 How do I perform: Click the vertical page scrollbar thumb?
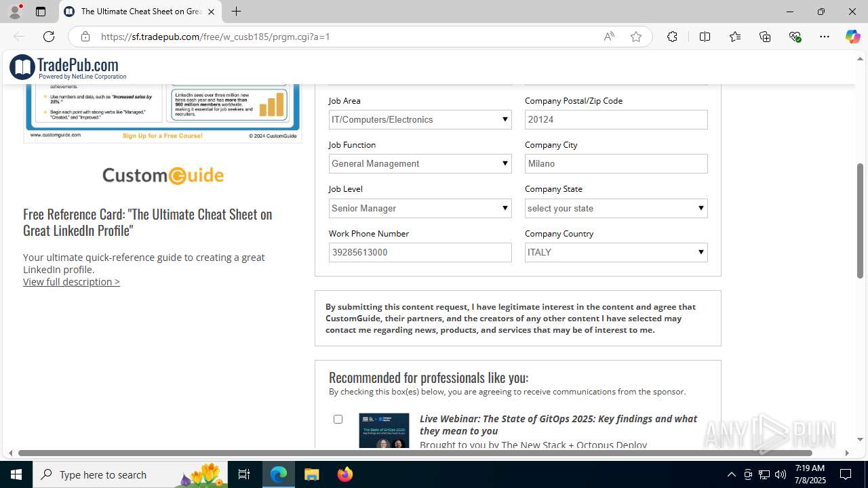(x=860, y=220)
